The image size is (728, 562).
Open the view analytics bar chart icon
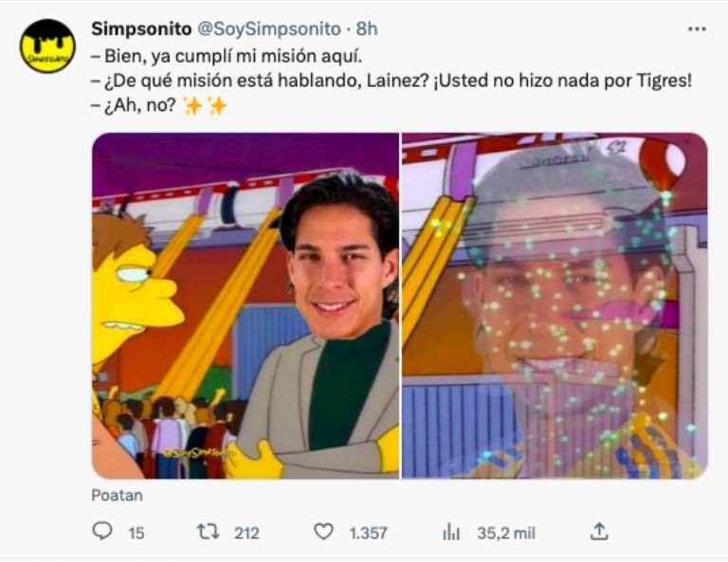click(x=451, y=533)
